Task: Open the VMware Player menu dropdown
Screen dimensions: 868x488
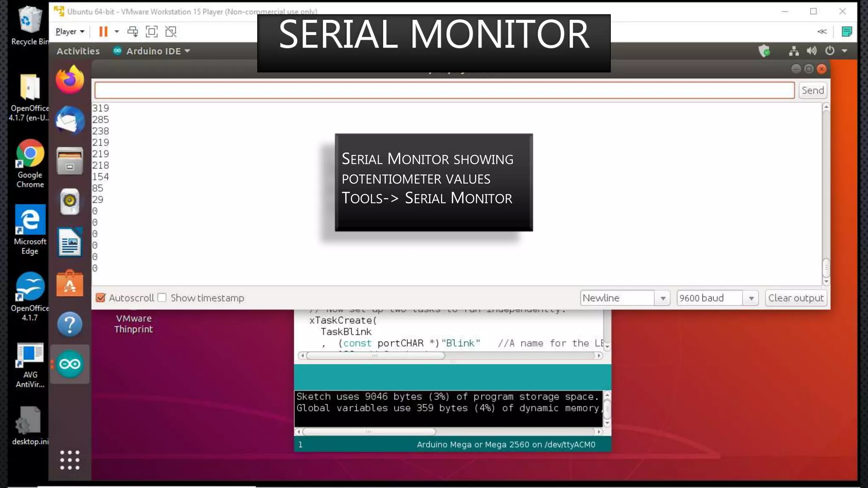Action: (70, 32)
